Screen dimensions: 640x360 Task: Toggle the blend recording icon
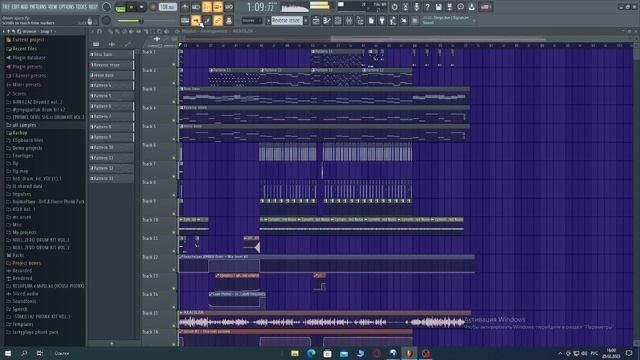218,7
